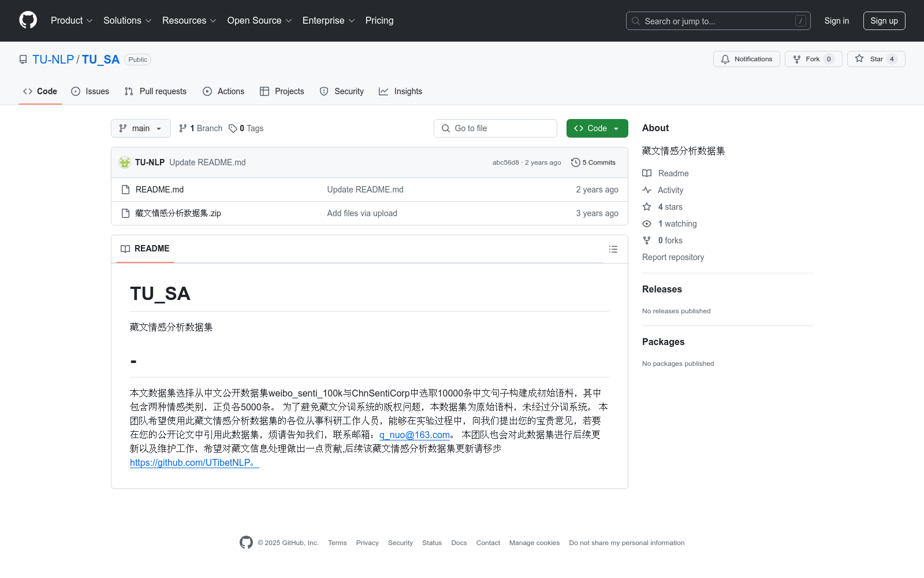Open the green Code dropdown button
The height and width of the screenshot is (578, 924).
pos(597,128)
